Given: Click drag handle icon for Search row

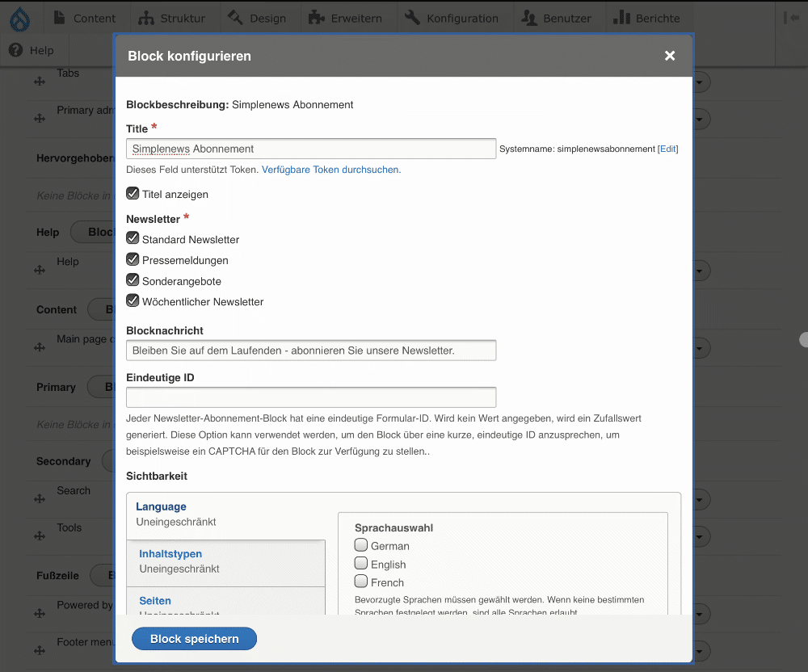Looking at the screenshot, I should (40, 499).
